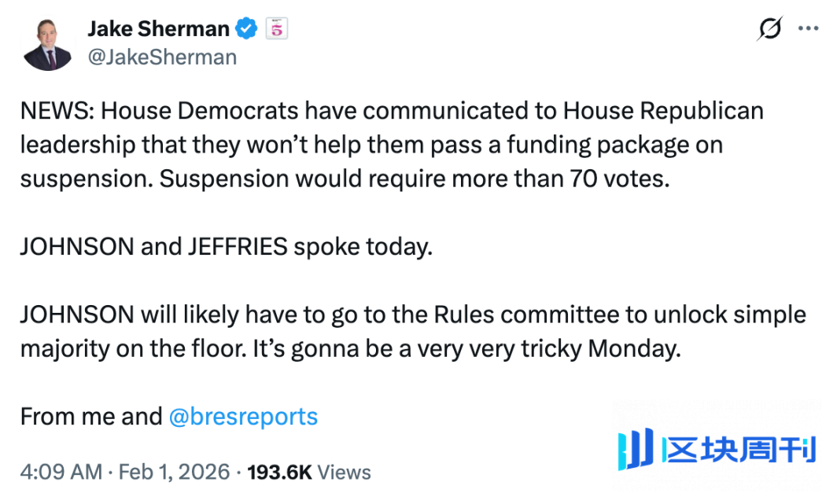Click the Views label

(x=345, y=472)
